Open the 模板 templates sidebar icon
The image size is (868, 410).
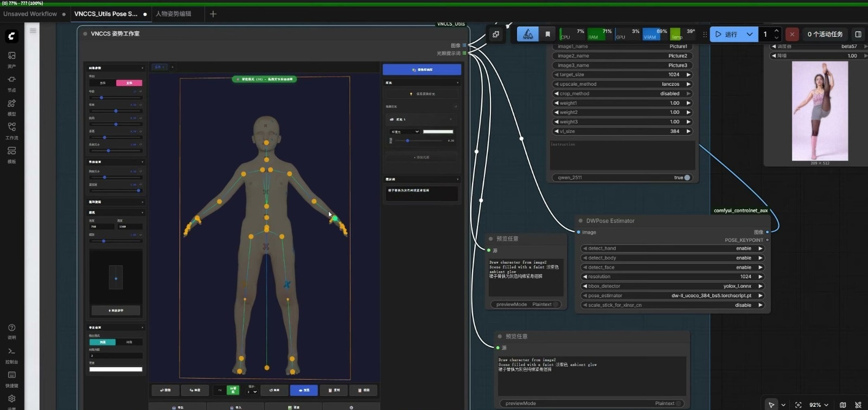11,151
